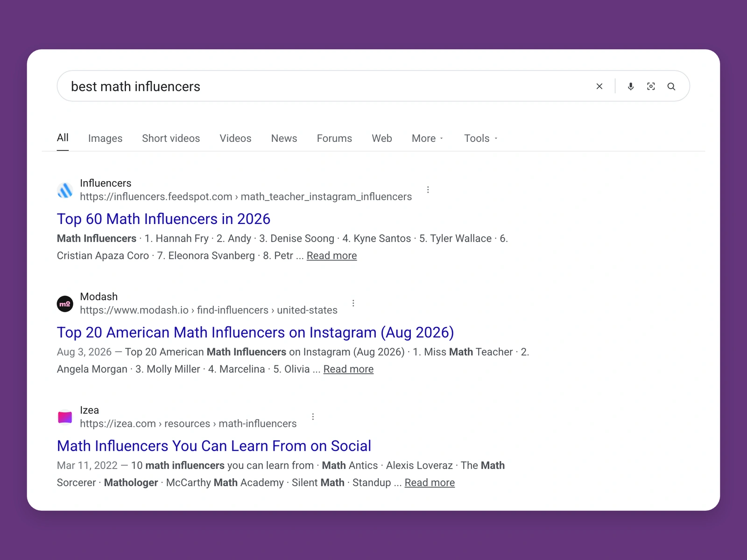Clear the search box with the X icon
747x560 pixels.
[x=599, y=86]
